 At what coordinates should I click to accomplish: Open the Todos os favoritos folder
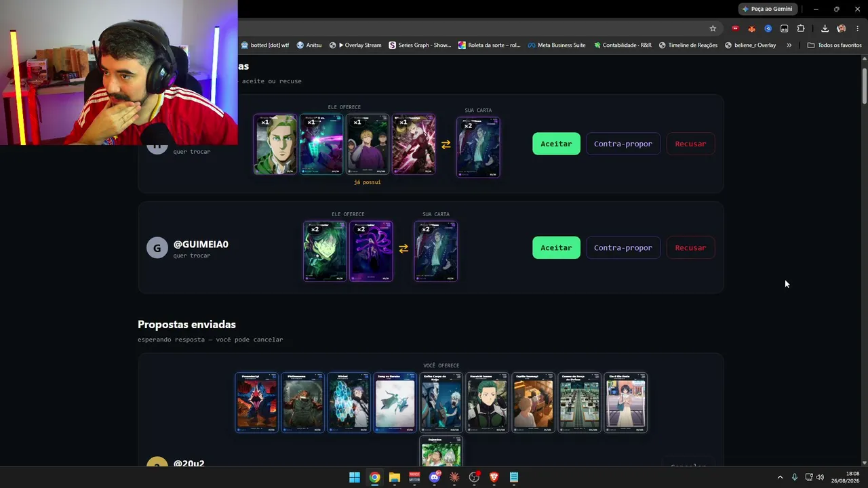[x=834, y=45]
